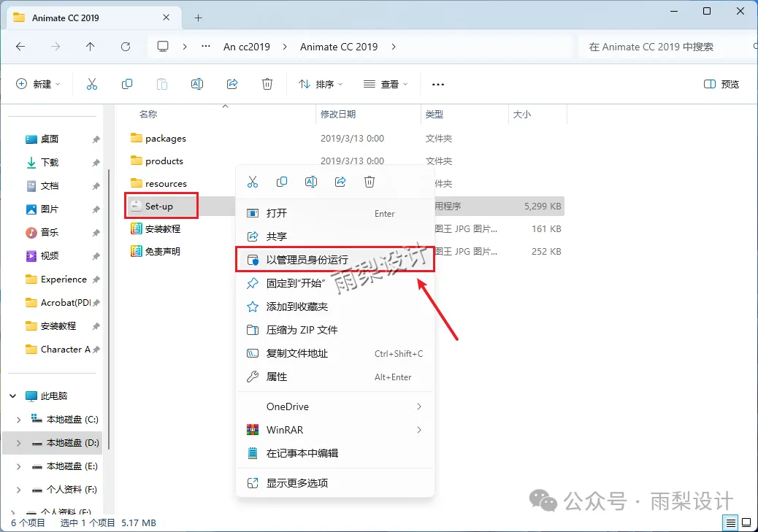Toggle the 预览 preview pane

click(721, 84)
